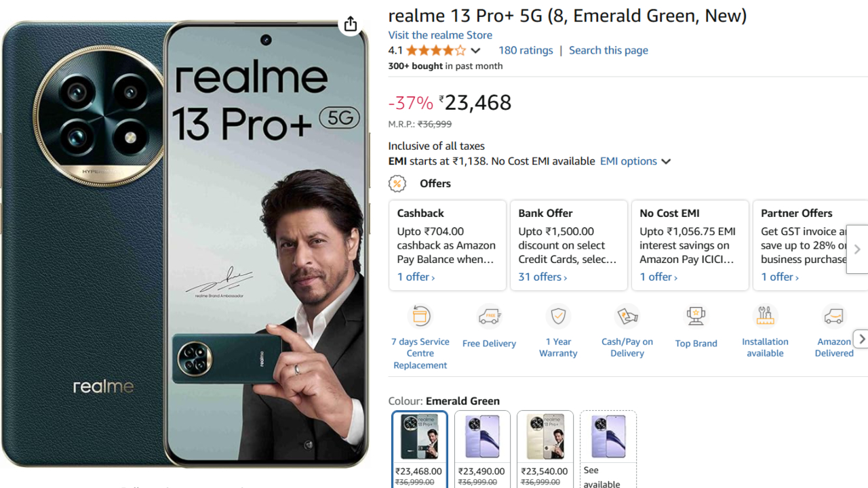Open the 31 offers Bank Offer link
The width and height of the screenshot is (868, 488).
click(x=542, y=277)
